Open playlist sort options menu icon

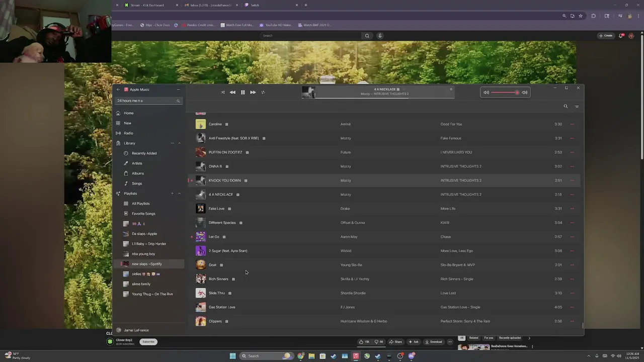coord(577,106)
